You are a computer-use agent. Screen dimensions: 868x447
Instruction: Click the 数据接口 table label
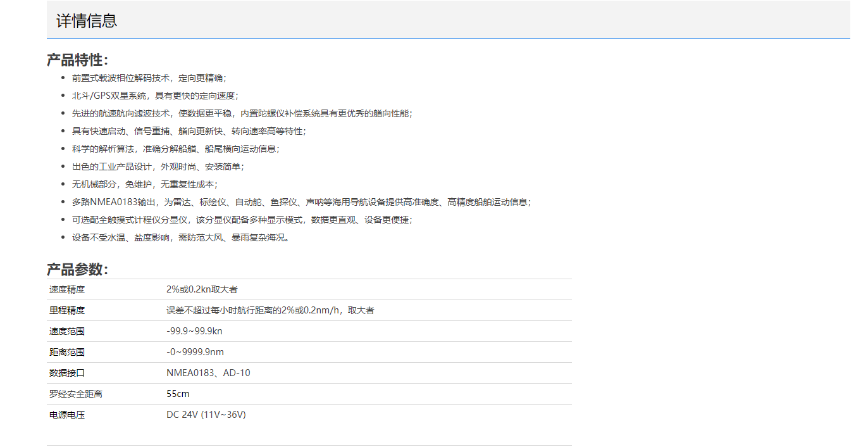[x=67, y=373]
